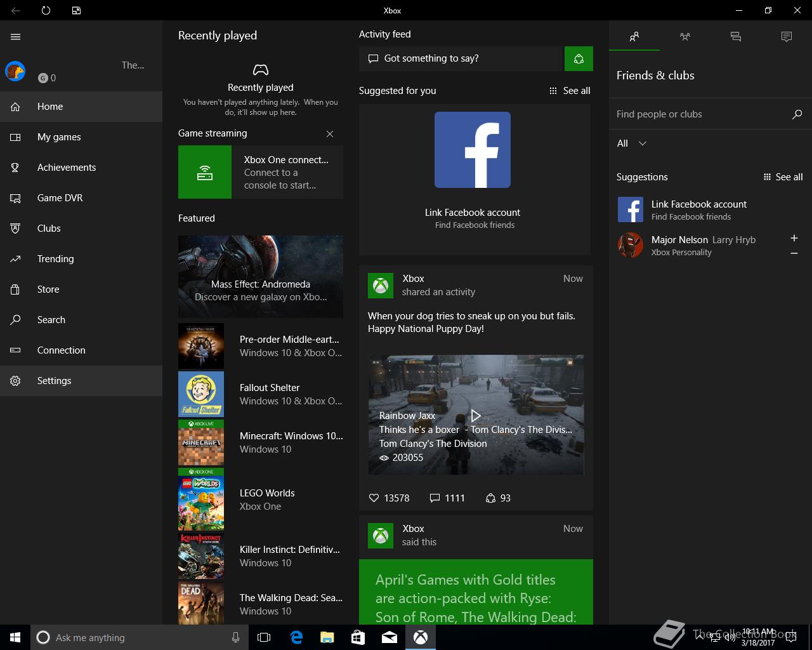Add Major Nelson as friend with plus

point(794,238)
